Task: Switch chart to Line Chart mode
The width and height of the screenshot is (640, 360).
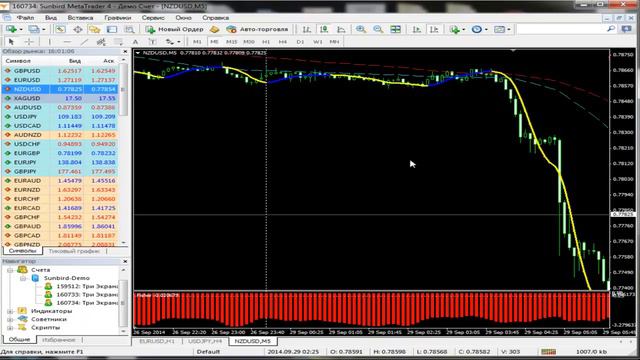Action: pos(341,29)
